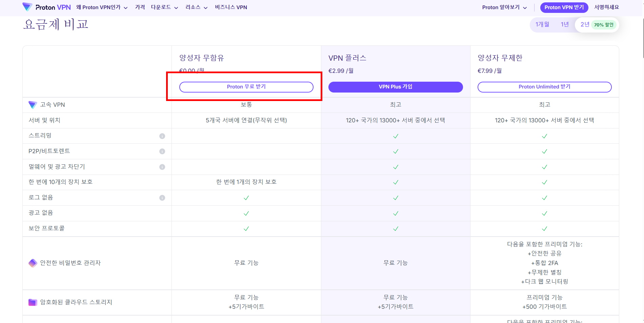Click the 양성자 무제한 plan title

pos(500,58)
